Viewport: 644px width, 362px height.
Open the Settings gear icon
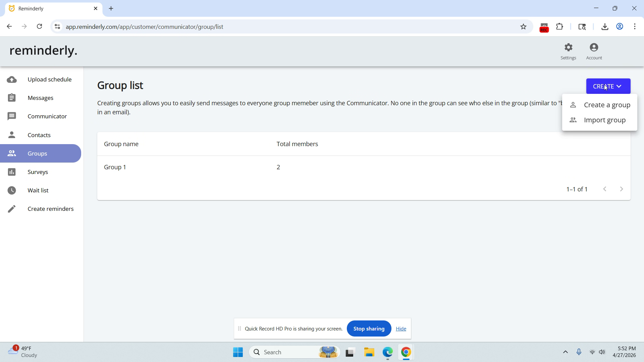pyautogui.click(x=568, y=47)
